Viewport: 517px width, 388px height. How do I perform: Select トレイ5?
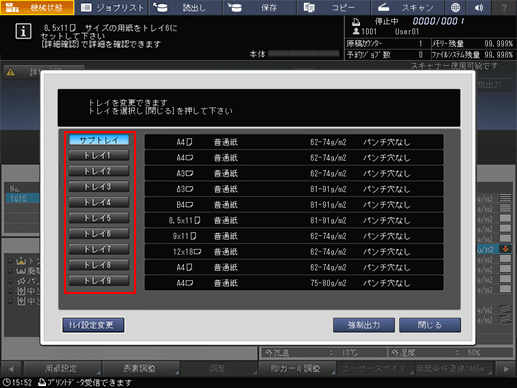99,218
